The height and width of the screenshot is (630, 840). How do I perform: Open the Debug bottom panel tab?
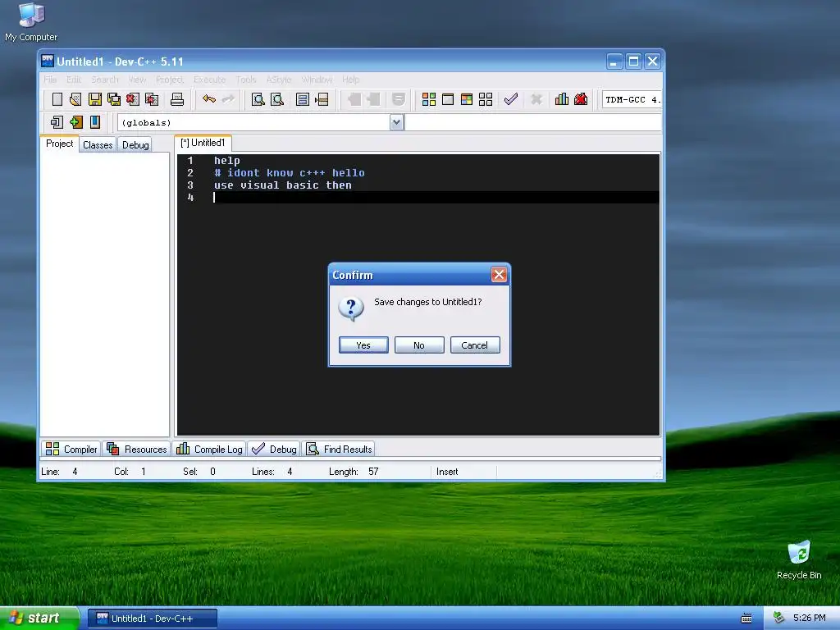[274, 449]
